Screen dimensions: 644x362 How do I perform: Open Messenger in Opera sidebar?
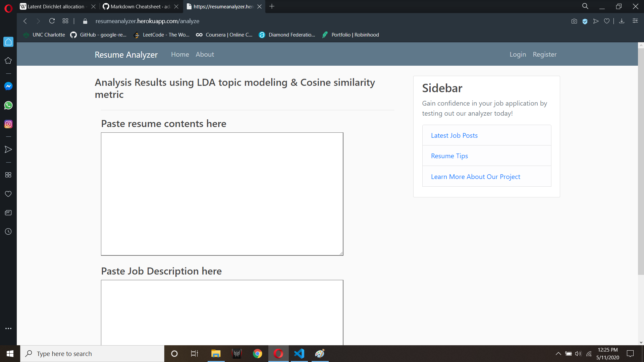(x=8, y=86)
